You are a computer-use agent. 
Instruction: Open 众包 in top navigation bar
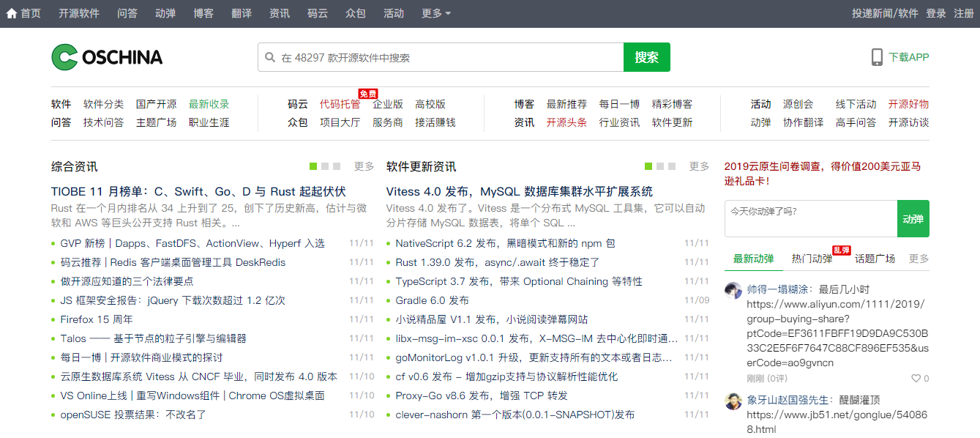[356, 13]
